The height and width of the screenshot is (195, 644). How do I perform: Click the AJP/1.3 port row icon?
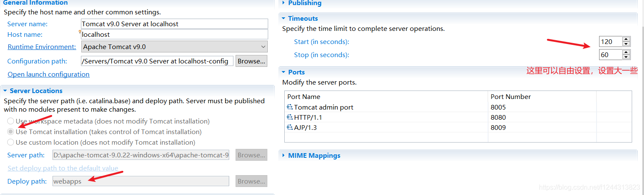290,127
